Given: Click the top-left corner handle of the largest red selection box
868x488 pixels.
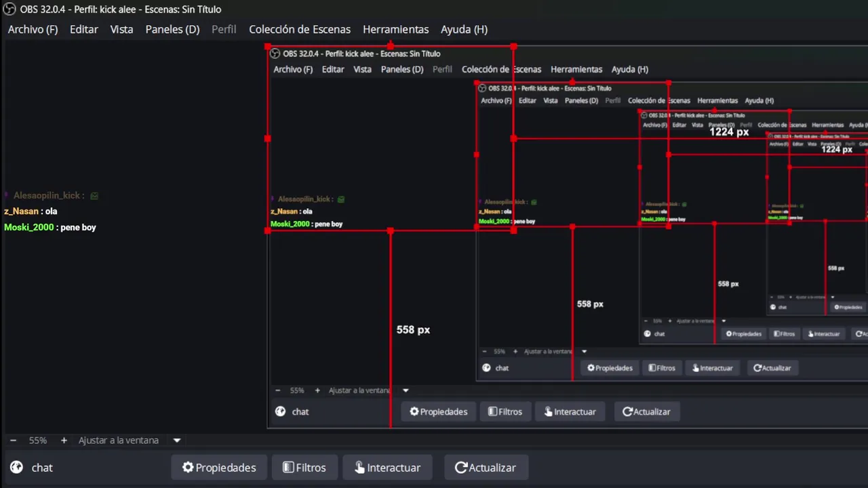Looking at the screenshot, I should (x=268, y=47).
